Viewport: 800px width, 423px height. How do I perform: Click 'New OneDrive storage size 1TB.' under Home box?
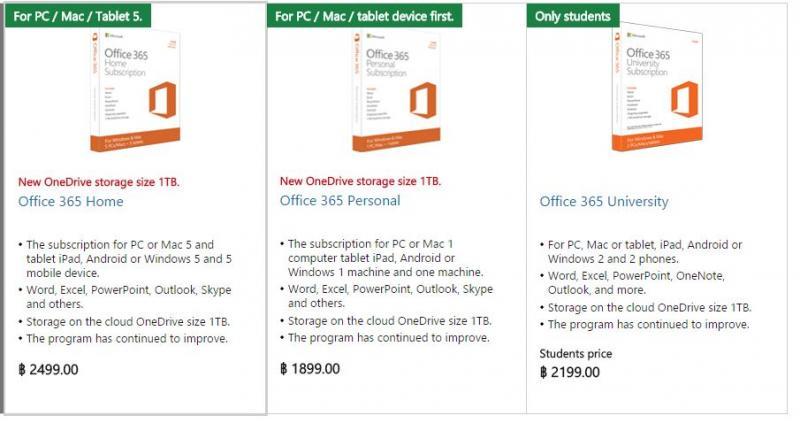pos(99,182)
